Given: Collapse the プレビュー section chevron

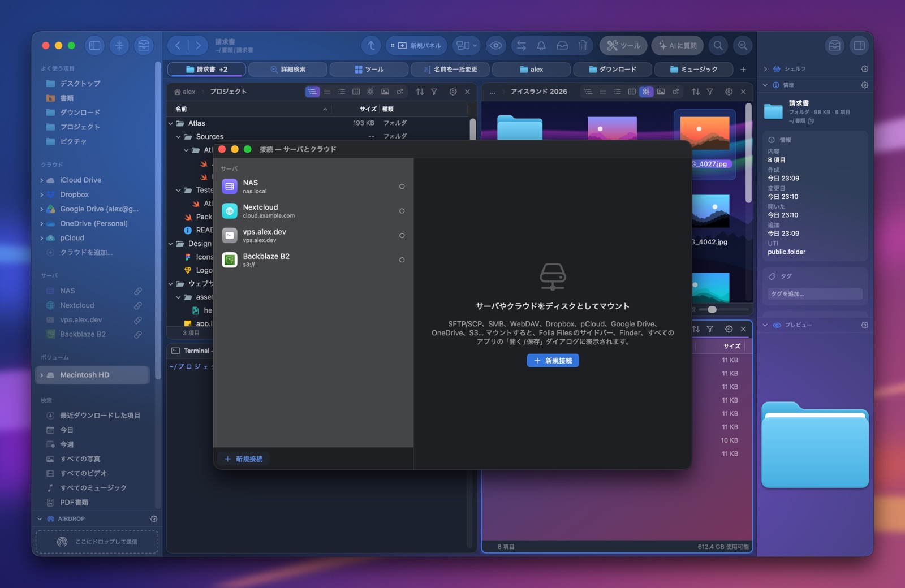Looking at the screenshot, I should (765, 325).
